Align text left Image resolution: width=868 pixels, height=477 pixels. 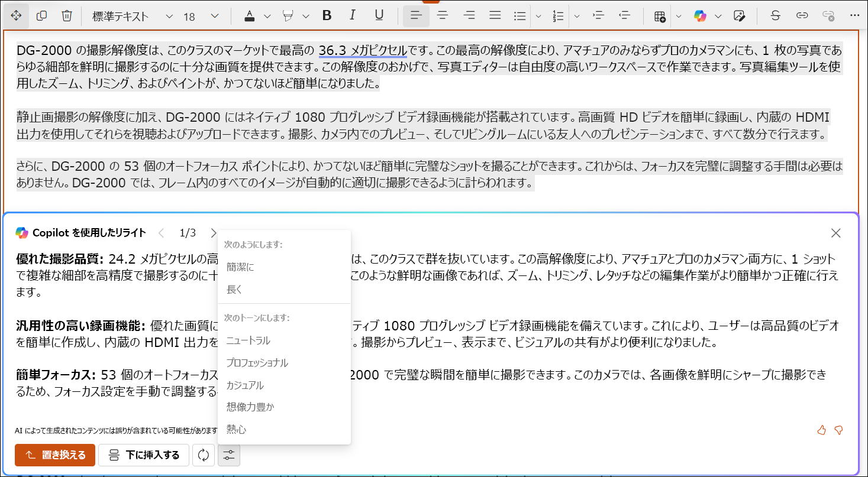[416, 16]
